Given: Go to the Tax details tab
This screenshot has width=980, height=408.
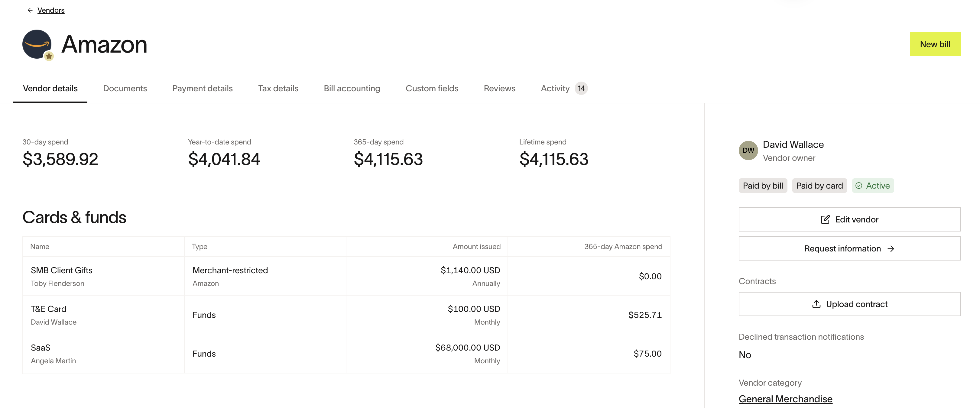Looking at the screenshot, I should pos(278,88).
